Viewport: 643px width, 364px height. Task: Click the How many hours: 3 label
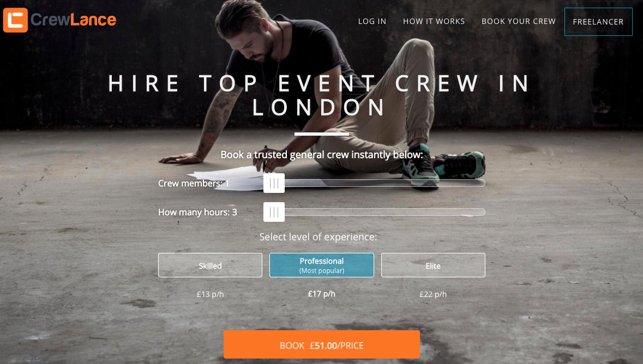click(x=197, y=213)
